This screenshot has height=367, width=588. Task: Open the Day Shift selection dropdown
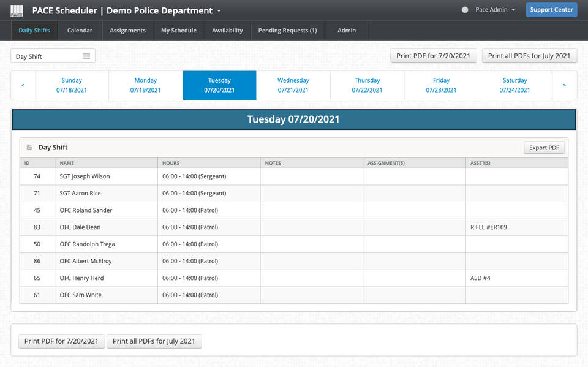[53, 56]
